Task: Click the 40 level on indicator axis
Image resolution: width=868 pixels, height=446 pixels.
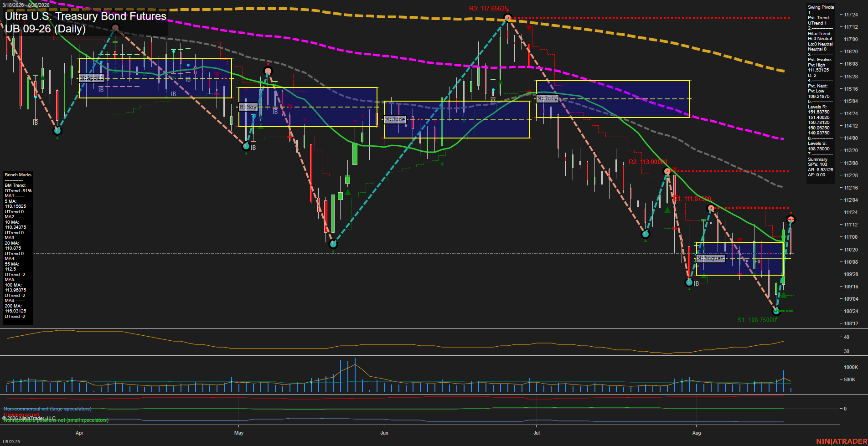Action: click(x=847, y=338)
